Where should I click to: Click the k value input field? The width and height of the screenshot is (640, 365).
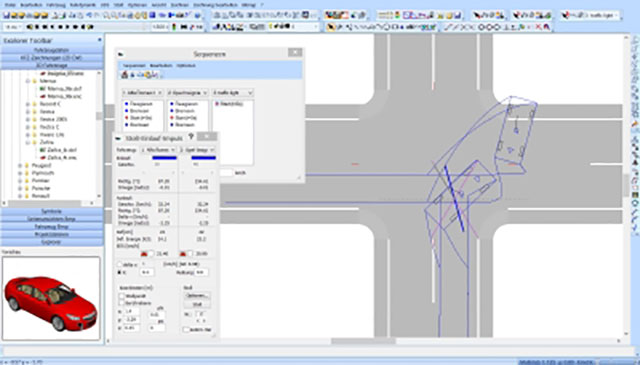(x=147, y=272)
